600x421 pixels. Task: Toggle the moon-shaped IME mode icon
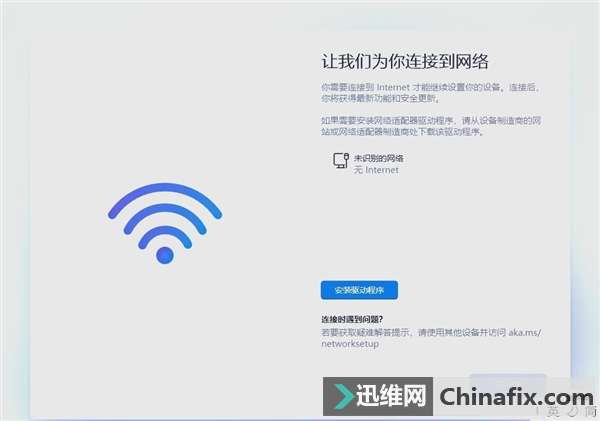coord(572,412)
